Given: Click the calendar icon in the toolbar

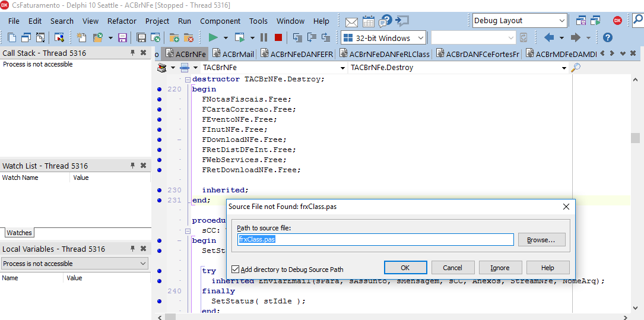Looking at the screenshot, I should click(x=369, y=21).
